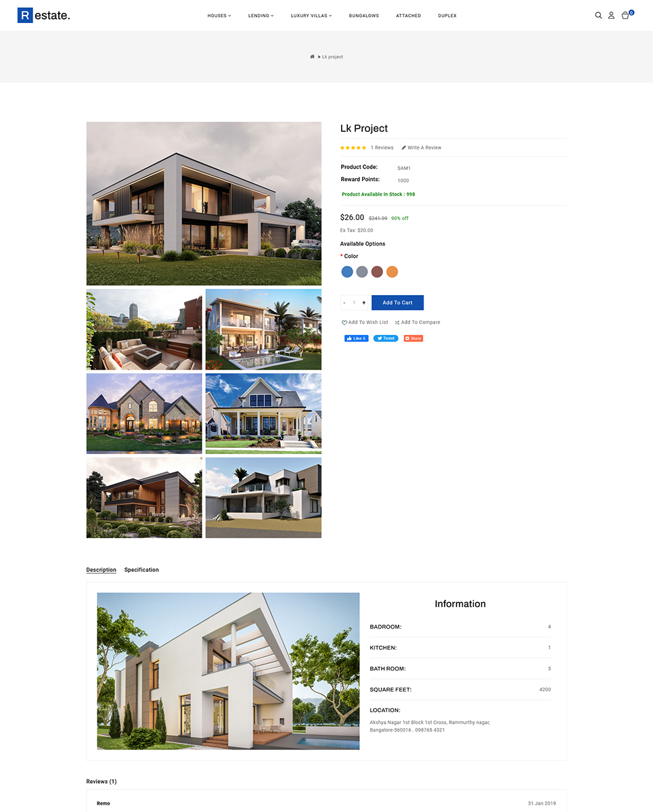Increase quantity with plus button
The image size is (653, 812).
click(x=363, y=302)
